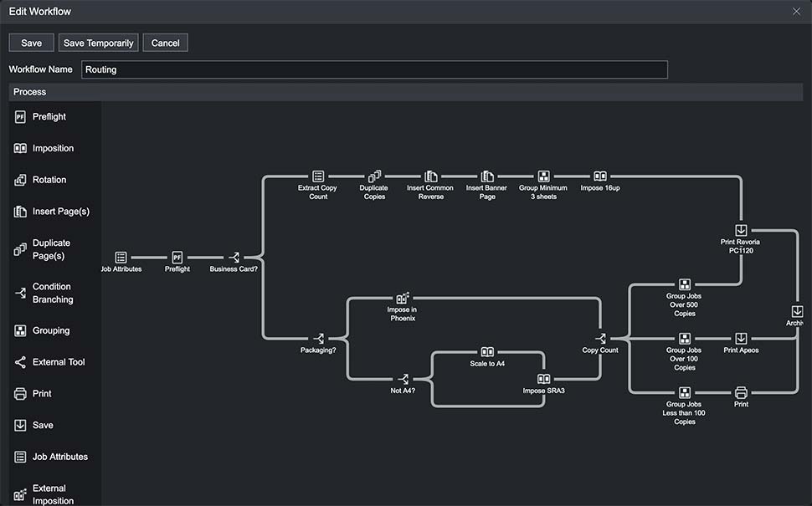812x506 pixels.
Task: Select Job Attributes process in sidebar
Action: [x=51, y=457]
